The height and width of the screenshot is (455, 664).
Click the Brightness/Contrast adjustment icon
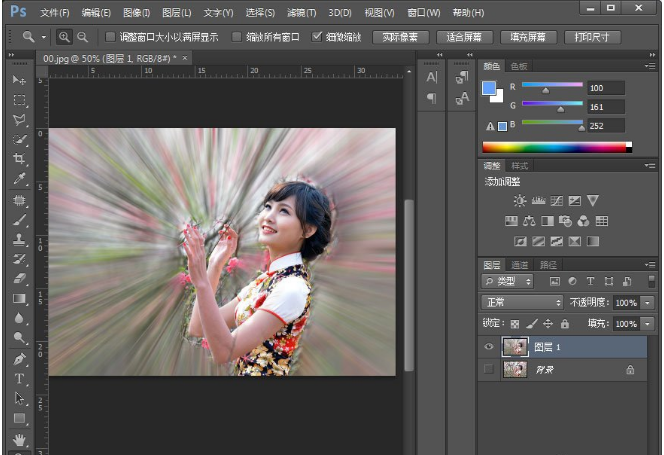519,201
